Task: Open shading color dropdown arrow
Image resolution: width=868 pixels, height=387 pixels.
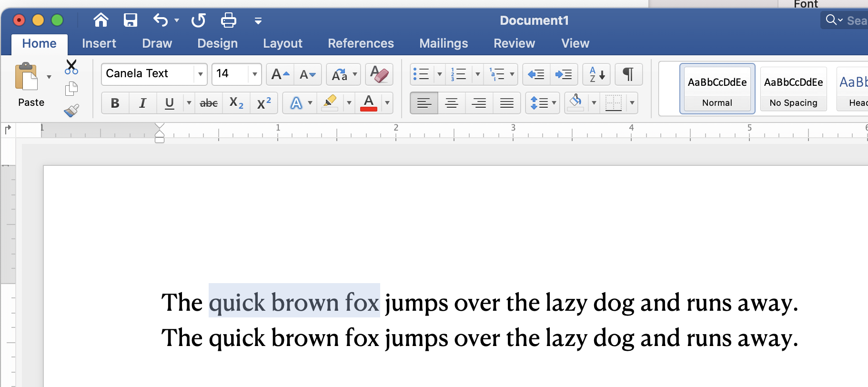Action: click(594, 103)
